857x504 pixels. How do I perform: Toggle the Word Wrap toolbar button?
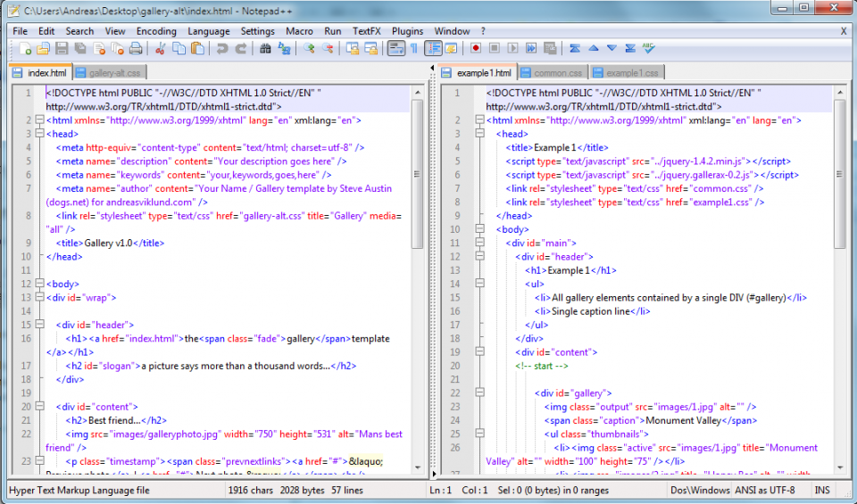tap(395, 48)
